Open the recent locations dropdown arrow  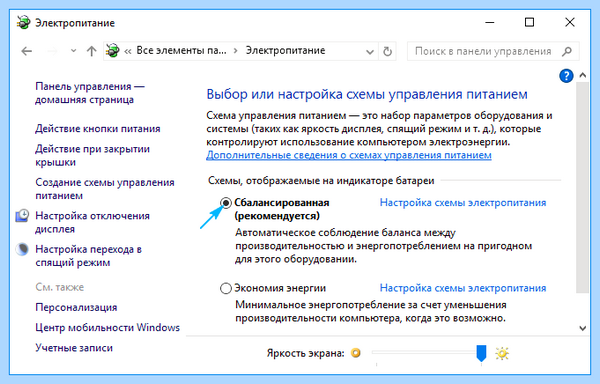[x=73, y=51]
